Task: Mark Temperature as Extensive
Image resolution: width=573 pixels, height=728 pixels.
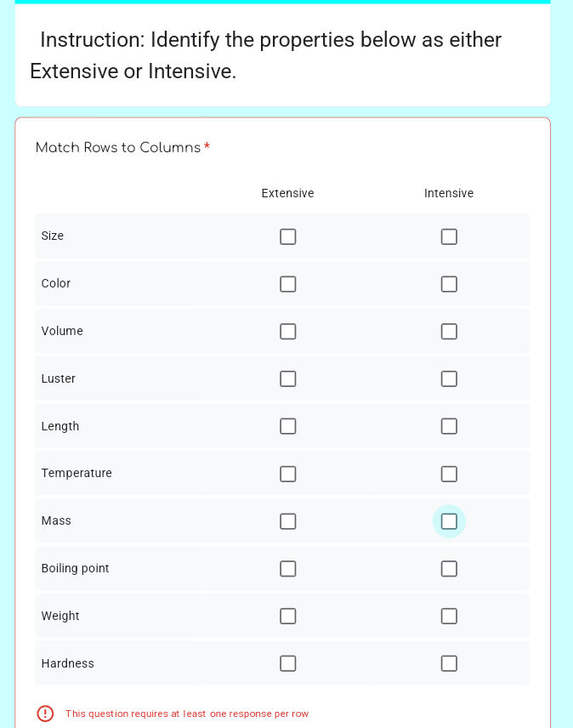Action: tap(288, 474)
